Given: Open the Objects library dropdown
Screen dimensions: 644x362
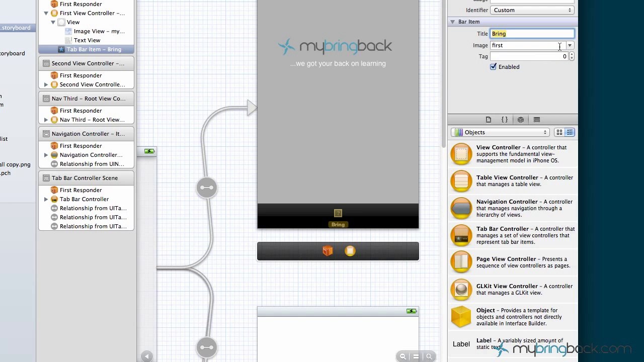Looking at the screenshot, I should coord(500,132).
